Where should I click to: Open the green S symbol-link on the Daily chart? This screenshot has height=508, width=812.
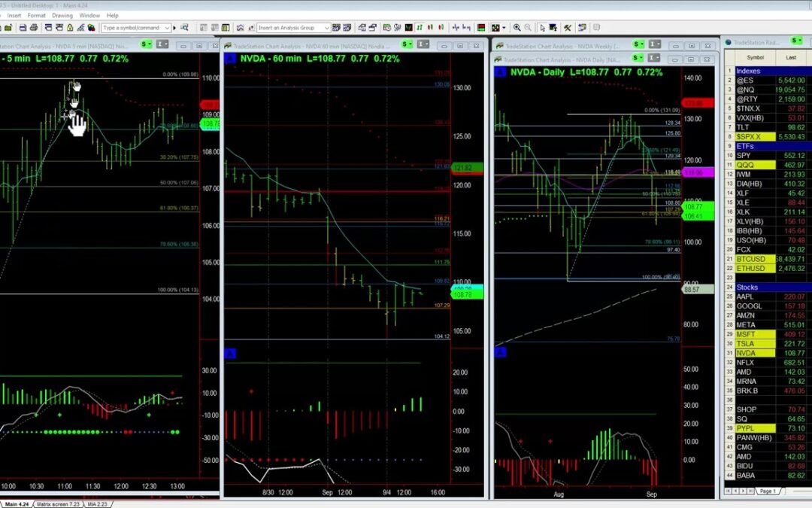(x=638, y=57)
